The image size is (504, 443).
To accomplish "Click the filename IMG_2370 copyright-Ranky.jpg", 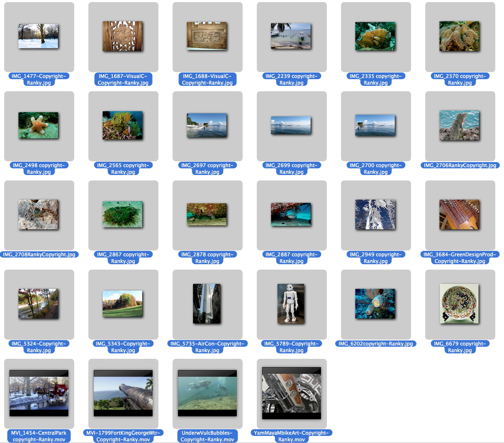I will [460, 79].
